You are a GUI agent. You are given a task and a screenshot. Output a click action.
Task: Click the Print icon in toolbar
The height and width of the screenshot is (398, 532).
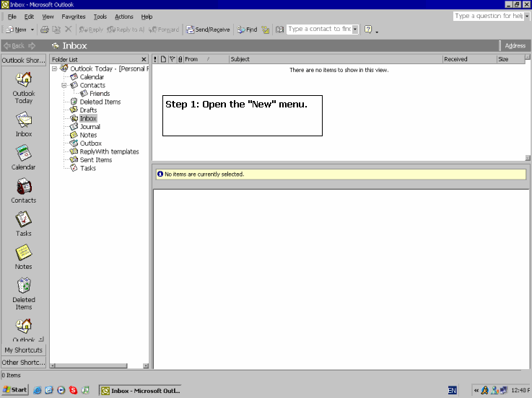[x=45, y=30]
